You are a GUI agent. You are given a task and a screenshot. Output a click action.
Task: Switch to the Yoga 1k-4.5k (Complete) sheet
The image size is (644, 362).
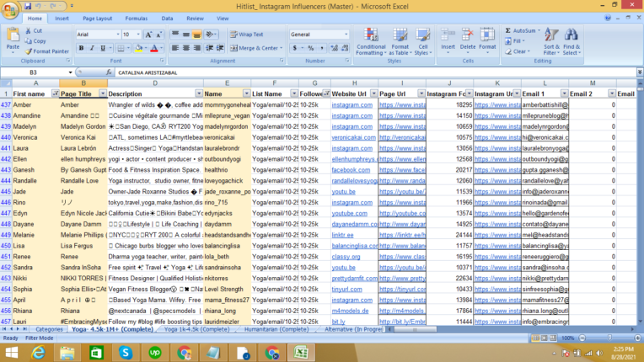coord(196,329)
